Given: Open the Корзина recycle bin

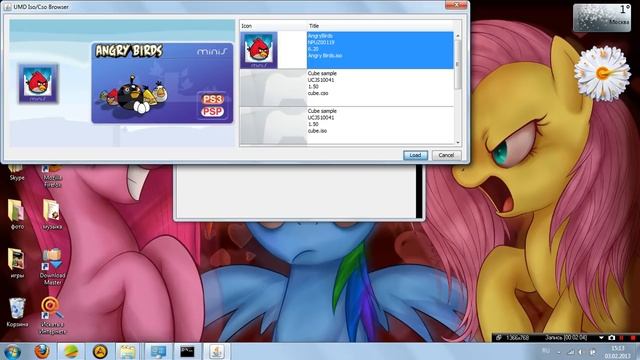Looking at the screenshot, I should (17, 312).
